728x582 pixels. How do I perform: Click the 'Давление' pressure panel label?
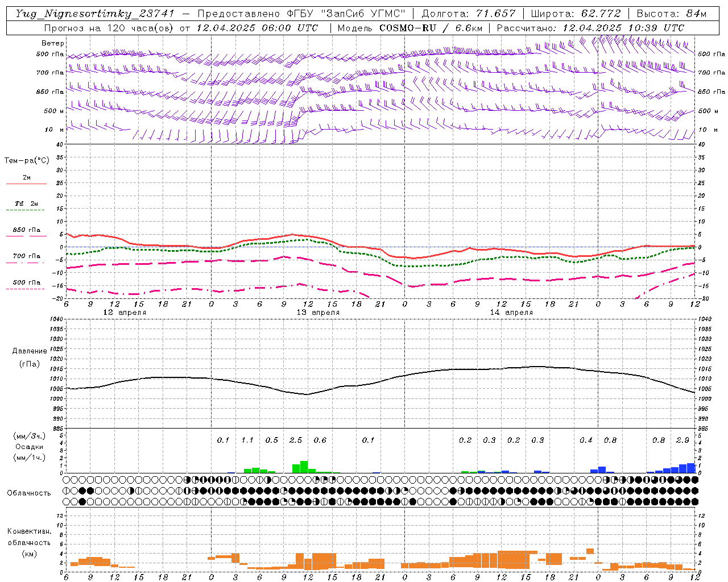point(30,351)
